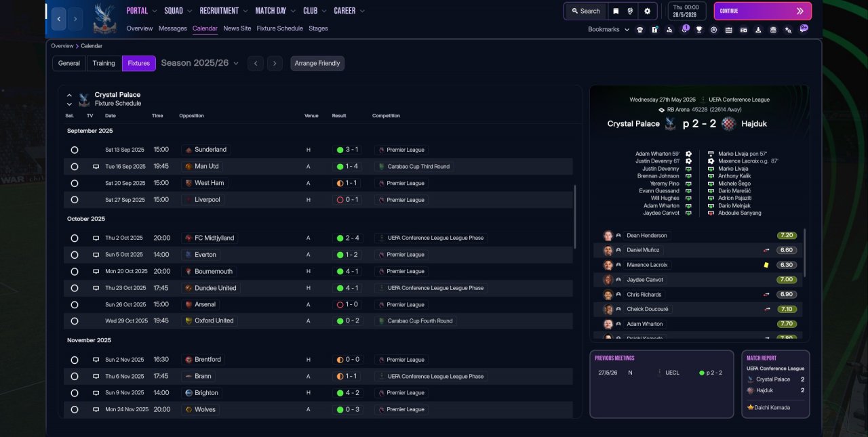Open the trophy competitions bookmark icon
Viewport: 868px width, 437px height.
tap(699, 30)
